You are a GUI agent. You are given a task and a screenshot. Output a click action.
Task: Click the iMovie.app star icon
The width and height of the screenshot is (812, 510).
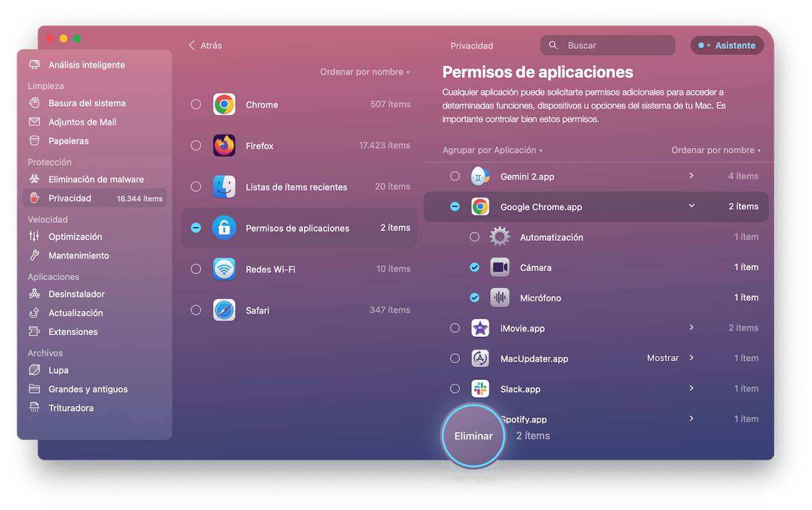click(480, 328)
